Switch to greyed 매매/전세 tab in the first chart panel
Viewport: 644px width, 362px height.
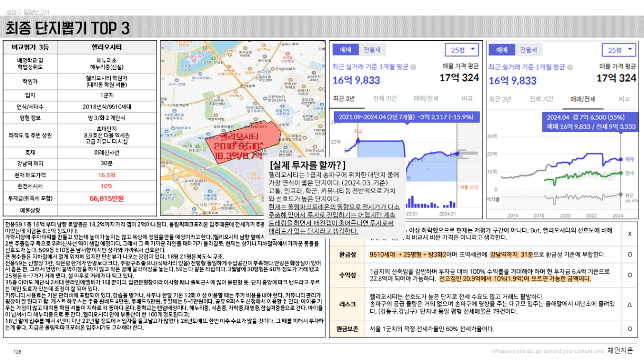click(426, 98)
